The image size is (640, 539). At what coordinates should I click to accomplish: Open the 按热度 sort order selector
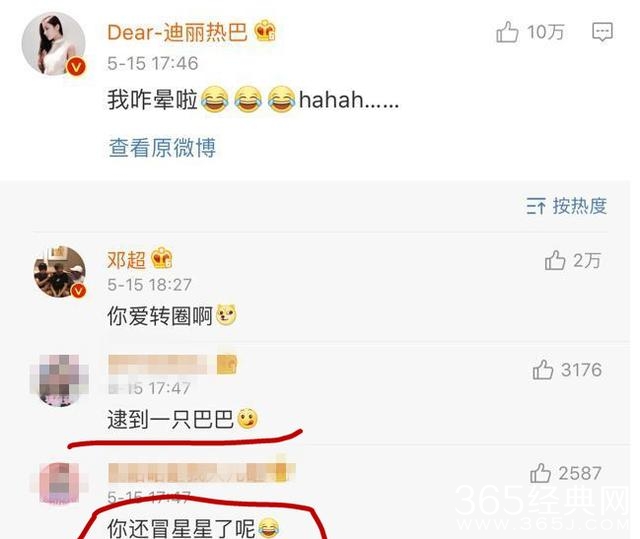567,206
